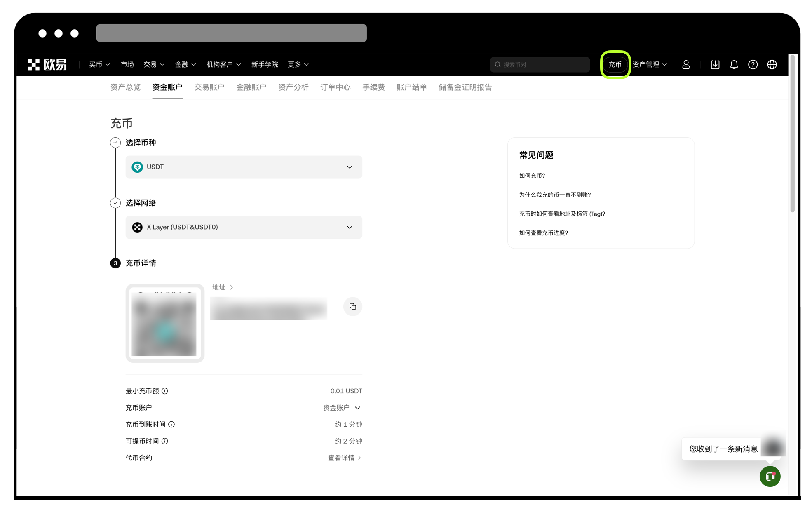Screen dimensions: 812x512
Task: Switch to the 资产总览 tab
Action: [x=125, y=87]
